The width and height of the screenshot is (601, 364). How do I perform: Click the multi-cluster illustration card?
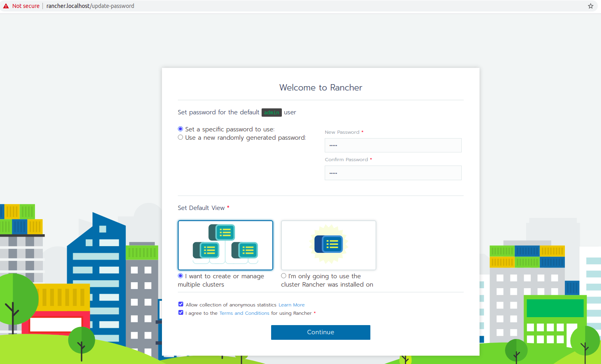(225, 245)
